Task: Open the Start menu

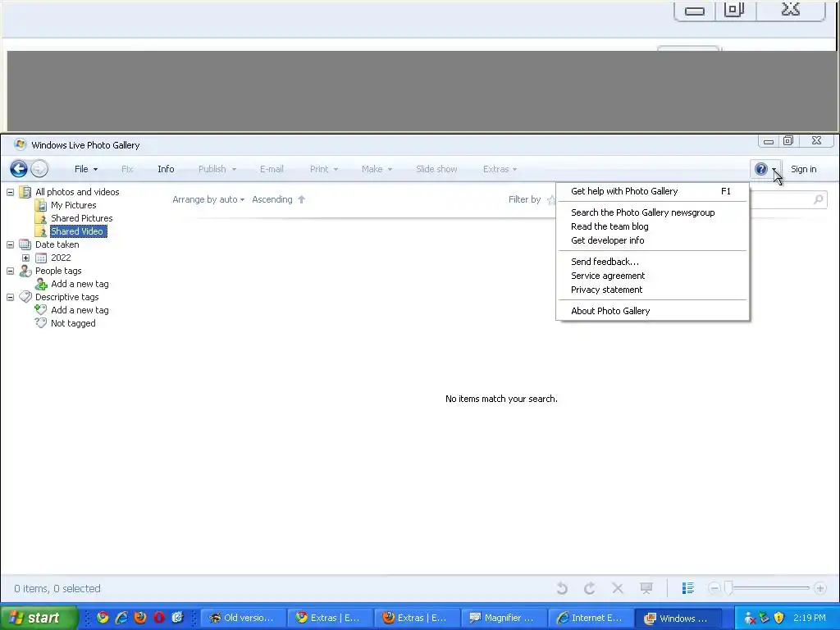Action: pos(39,618)
